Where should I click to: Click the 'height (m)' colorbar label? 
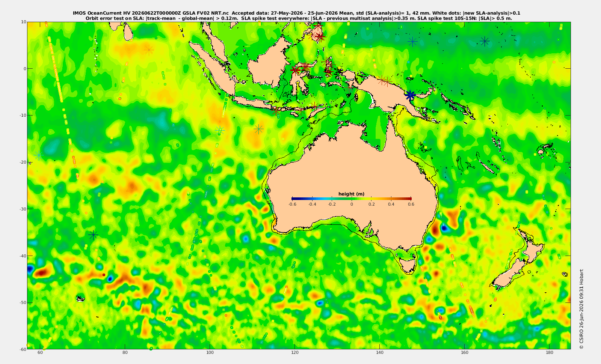click(x=351, y=194)
